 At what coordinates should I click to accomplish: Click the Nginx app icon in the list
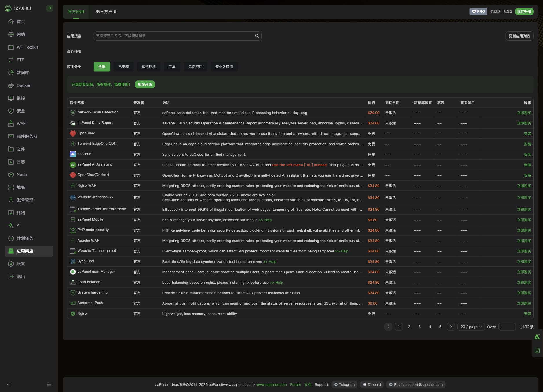[x=73, y=314]
